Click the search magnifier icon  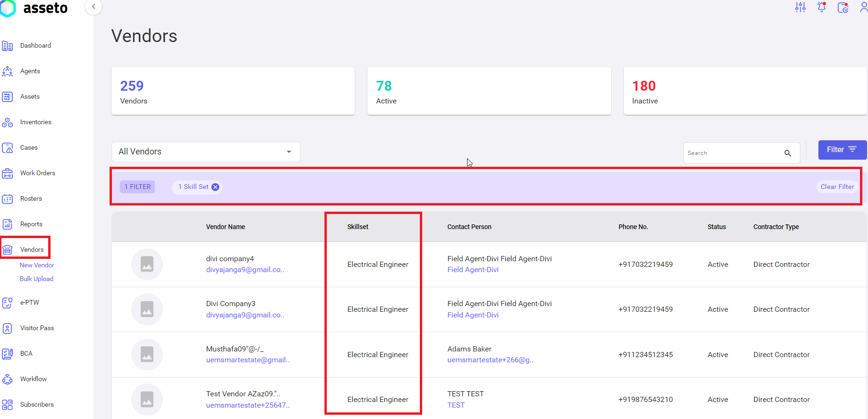(788, 153)
